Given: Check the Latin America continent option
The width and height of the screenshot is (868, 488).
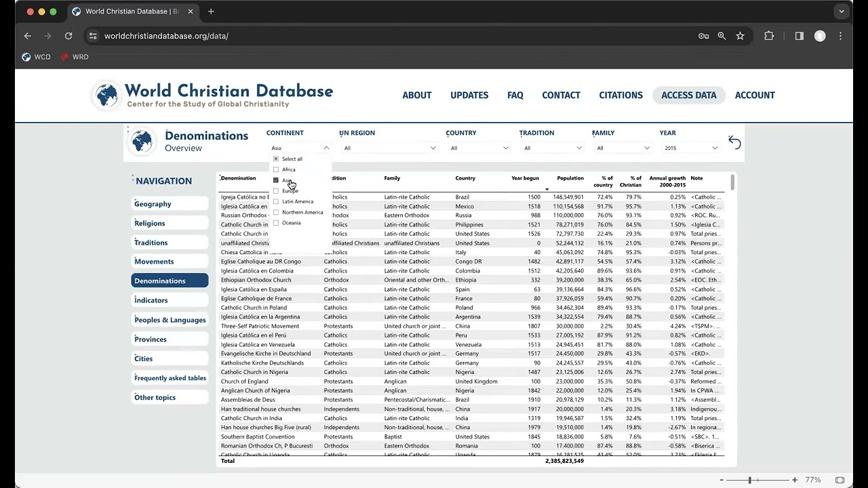Looking at the screenshot, I should tap(275, 201).
